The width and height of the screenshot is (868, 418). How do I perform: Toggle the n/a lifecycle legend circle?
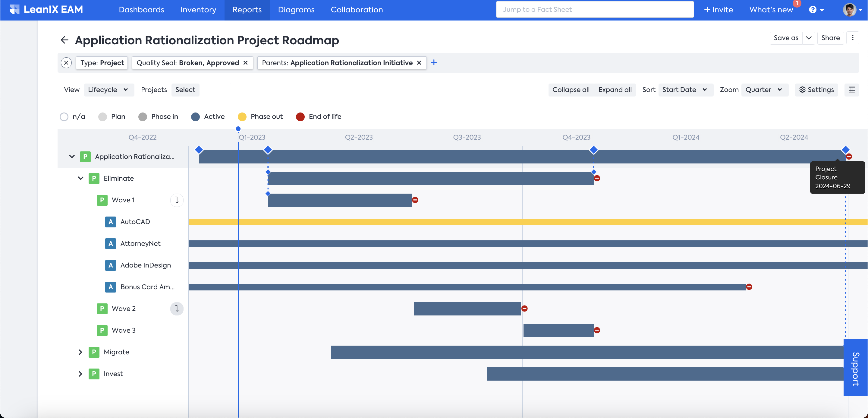pyautogui.click(x=64, y=117)
